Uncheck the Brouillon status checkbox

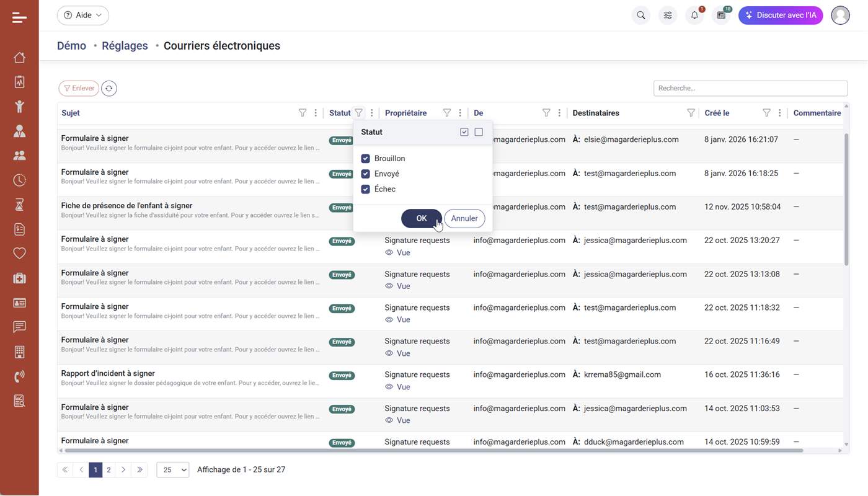(366, 159)
